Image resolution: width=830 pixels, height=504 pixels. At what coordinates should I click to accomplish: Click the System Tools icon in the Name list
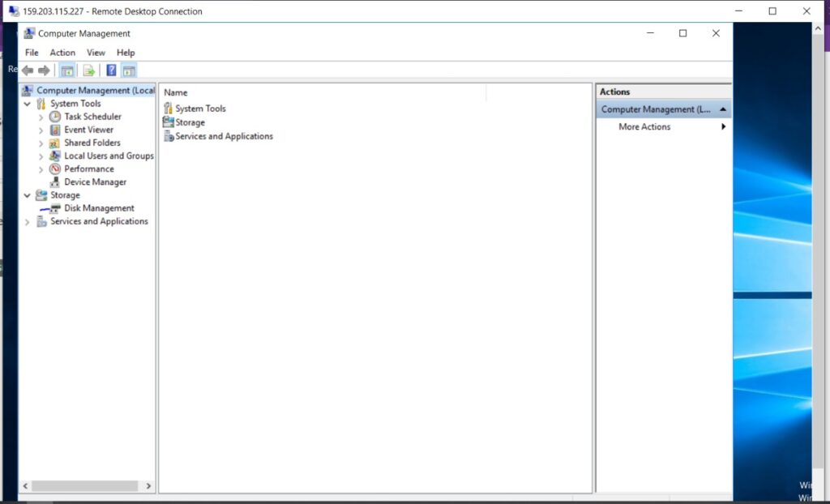click(169, 109)
